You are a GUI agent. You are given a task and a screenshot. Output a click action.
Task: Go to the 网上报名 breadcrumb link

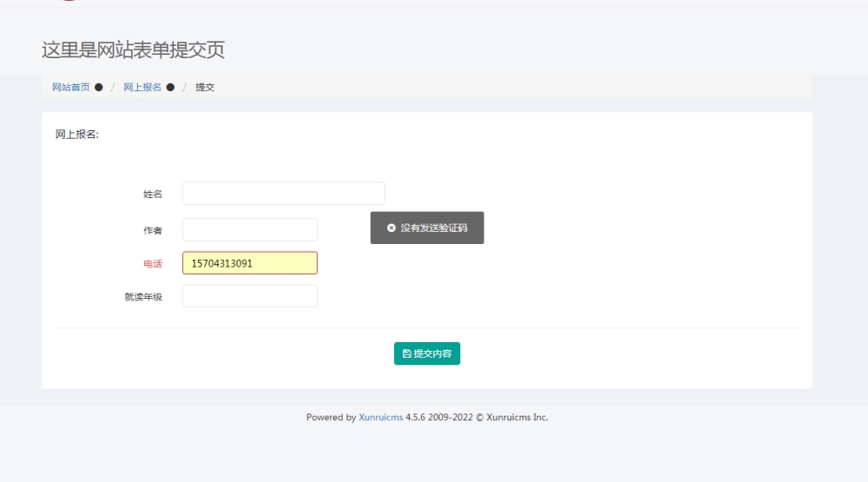(142, 87)
